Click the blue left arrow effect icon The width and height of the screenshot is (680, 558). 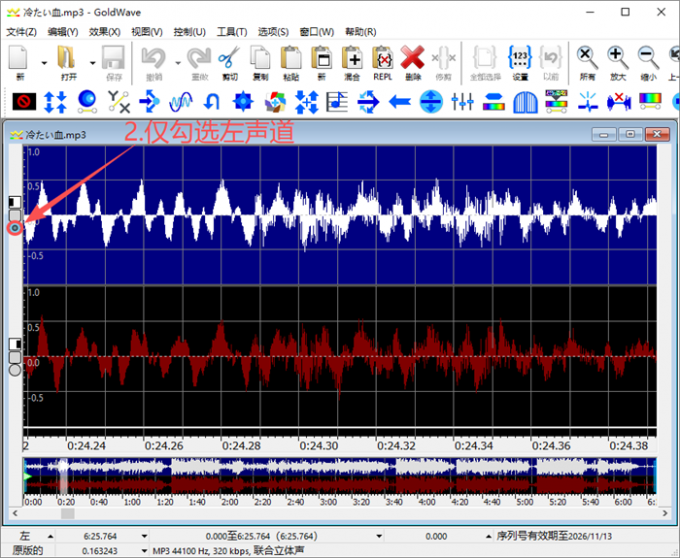(x=400, y=102)
